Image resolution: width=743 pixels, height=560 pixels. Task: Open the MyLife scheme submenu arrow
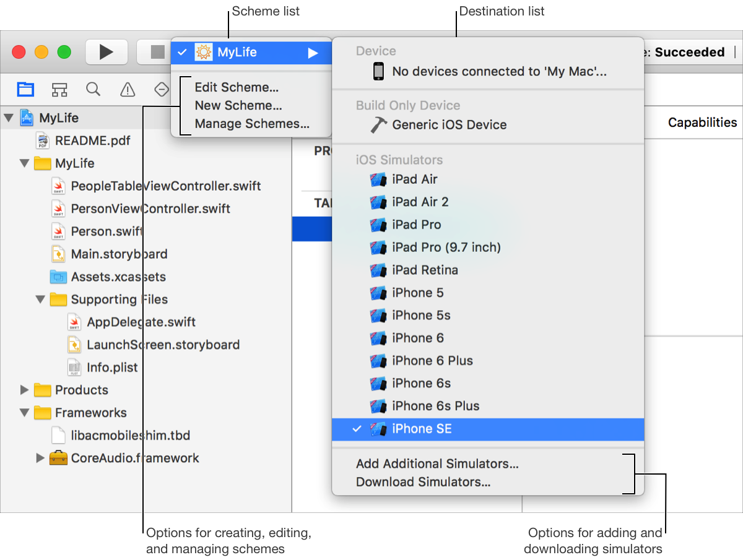tap(313, 53)
